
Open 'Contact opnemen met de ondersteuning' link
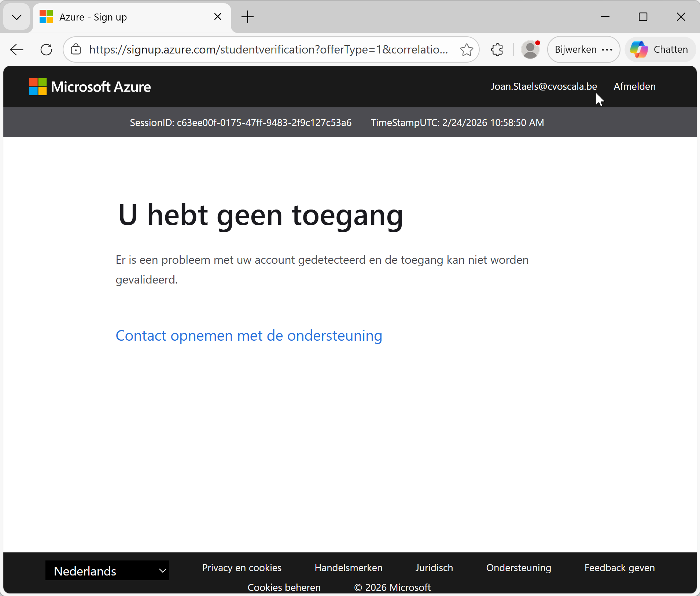pyautogui.click(x=249, y=336)
